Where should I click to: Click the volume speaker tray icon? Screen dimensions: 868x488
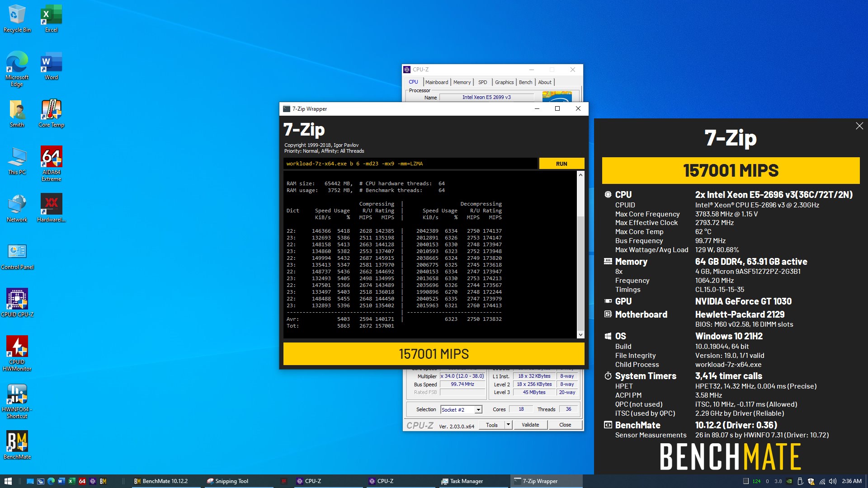pyautogui.click(x=832, y=481)
